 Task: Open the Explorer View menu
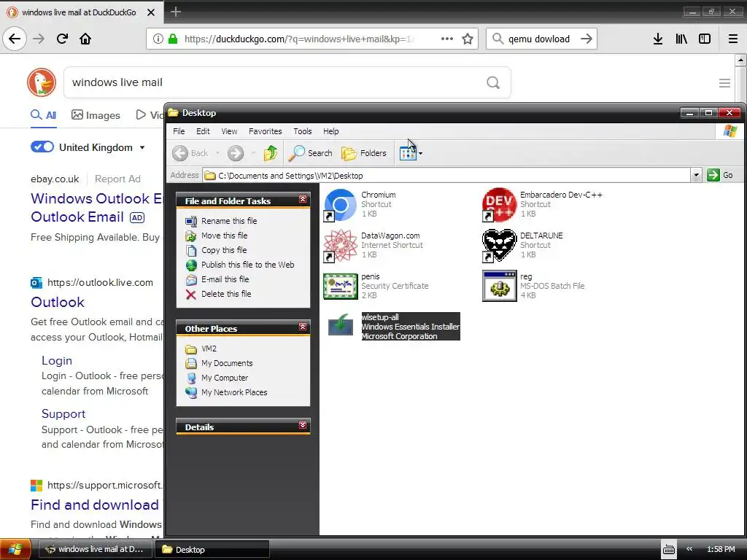pos(229,131)
